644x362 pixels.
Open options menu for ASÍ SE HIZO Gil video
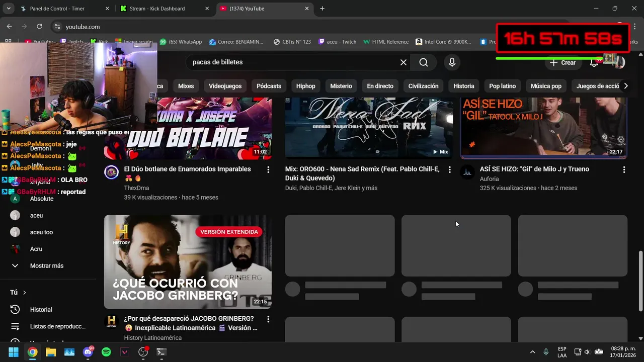pos(624,170)
